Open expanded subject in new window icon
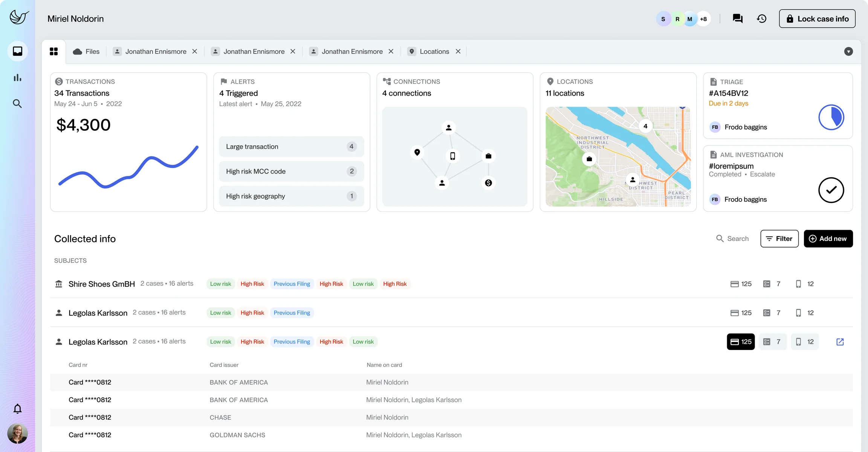This screenshot has width=868, height=452. pyautogui.click(x=840, y=342)
